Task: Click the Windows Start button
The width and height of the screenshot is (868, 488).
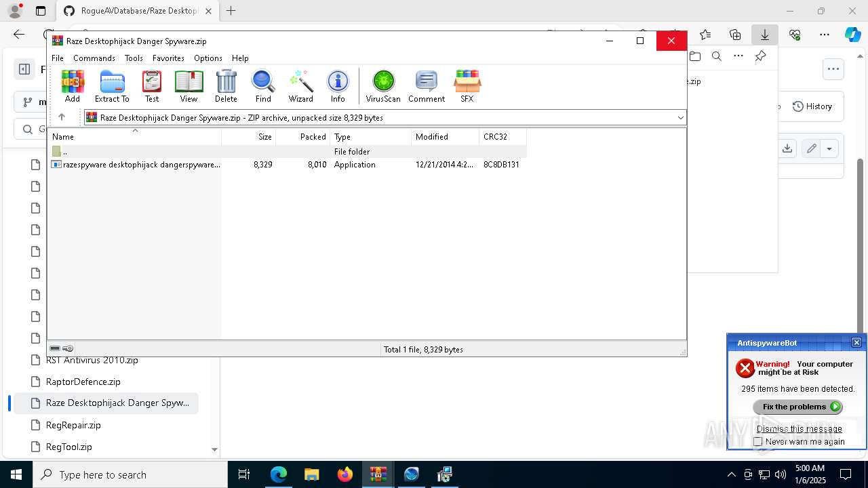Action: coord(16,474)
